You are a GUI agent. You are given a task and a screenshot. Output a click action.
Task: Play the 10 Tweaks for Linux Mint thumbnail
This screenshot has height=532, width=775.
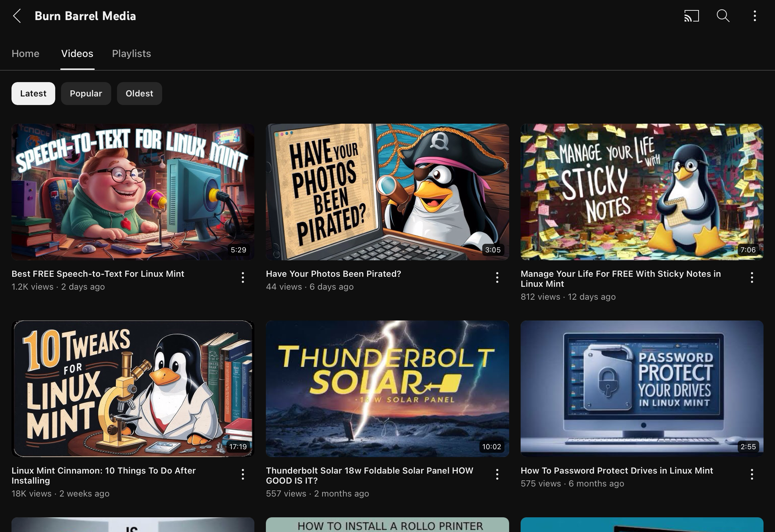[133, 389]
